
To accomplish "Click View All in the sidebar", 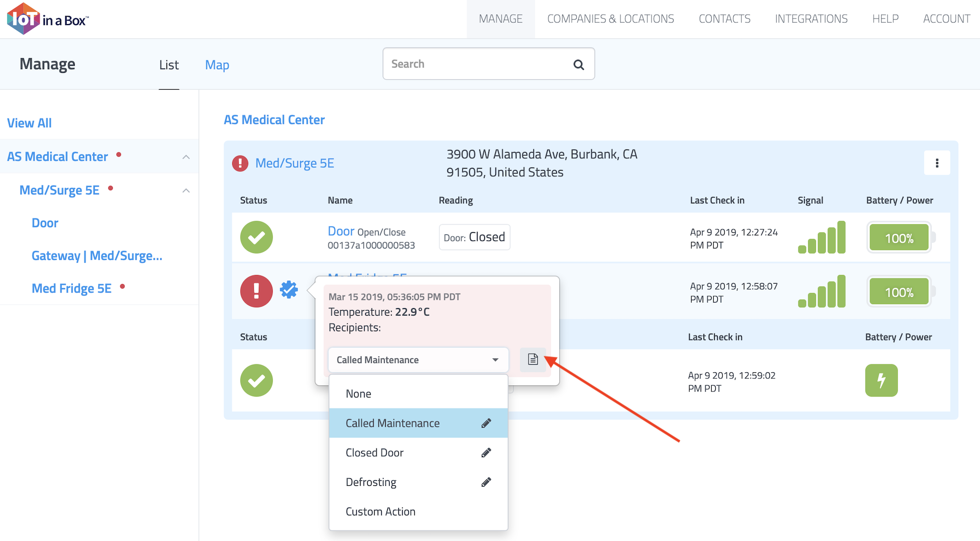I will (x=29, y=123).
